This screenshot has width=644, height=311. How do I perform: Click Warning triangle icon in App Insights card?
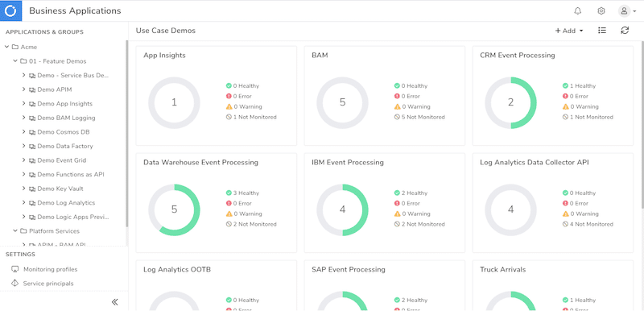coord(229,106)
